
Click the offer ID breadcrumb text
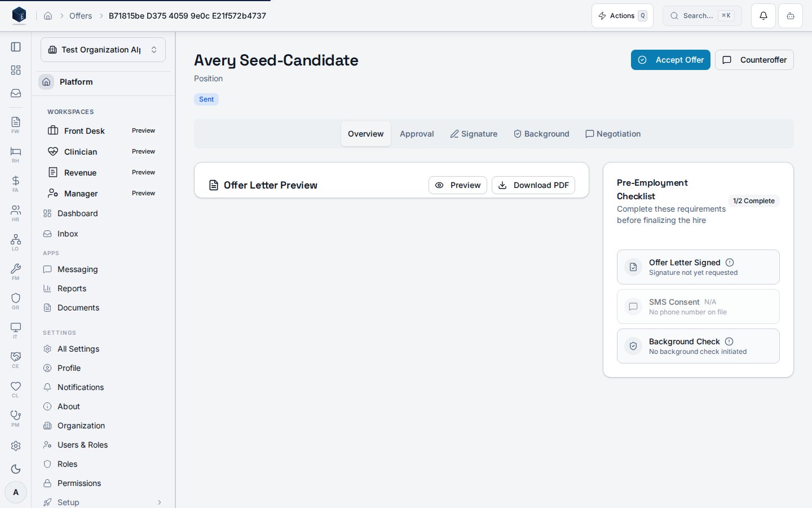pos(187,16)
